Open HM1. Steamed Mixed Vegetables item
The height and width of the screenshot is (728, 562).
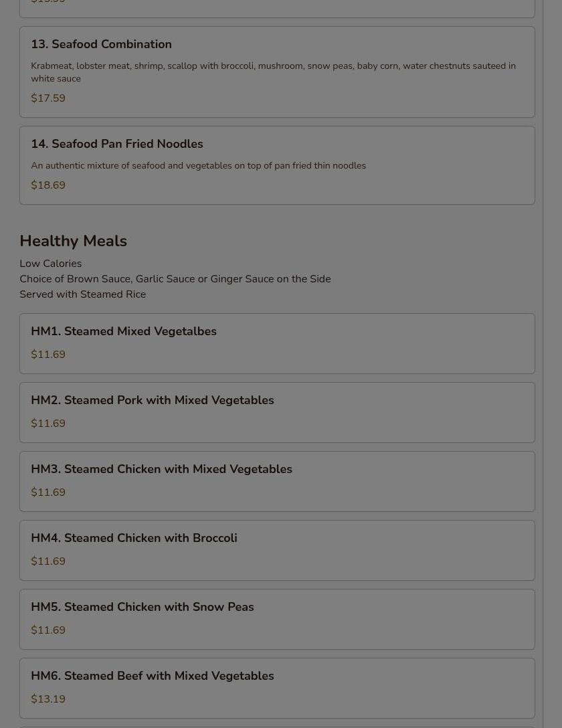click(124, 331)
